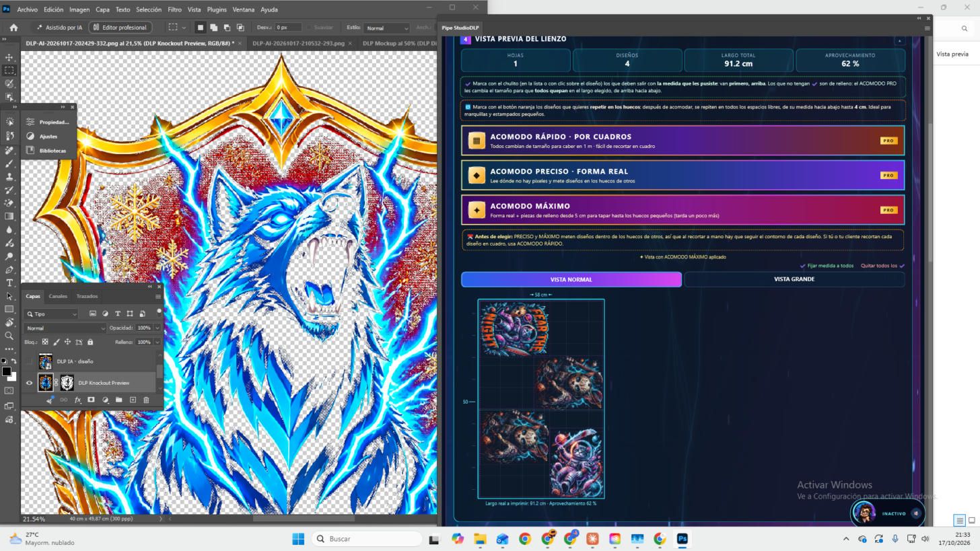
Task: Open the Estilo Normal dropdown in options bar
Action: click(x=386, y=28)
